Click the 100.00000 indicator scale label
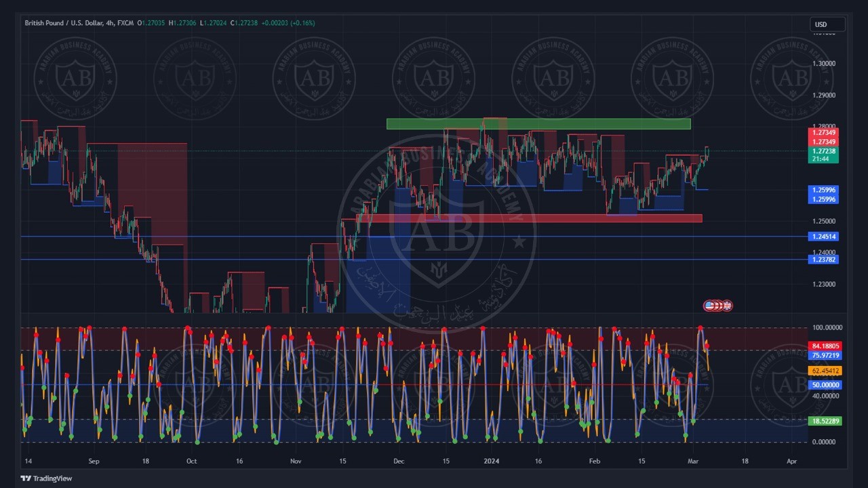 pos(826,327)
